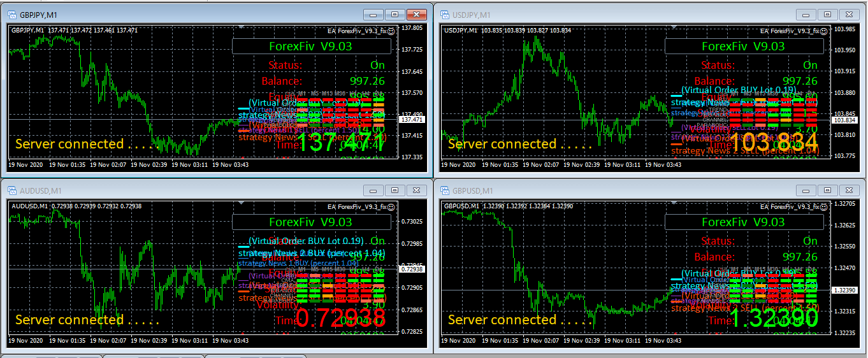Click the USDJPY,M1 chart window icon
Image resolution: width=868 pixels, height=358 pixels.
(x=445, y=15)
